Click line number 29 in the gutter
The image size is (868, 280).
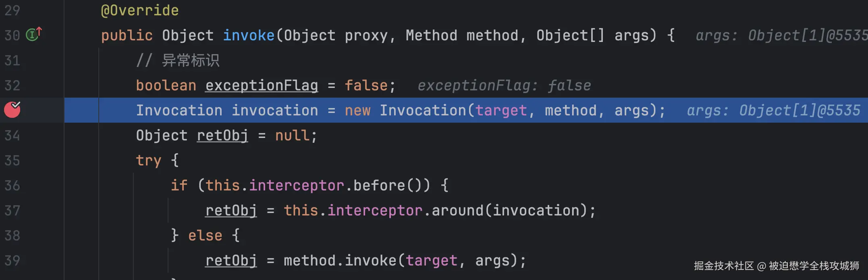point(12,10)
